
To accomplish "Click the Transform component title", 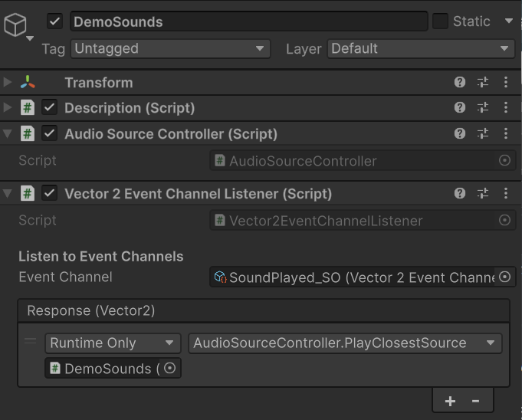I will (99, 83).
